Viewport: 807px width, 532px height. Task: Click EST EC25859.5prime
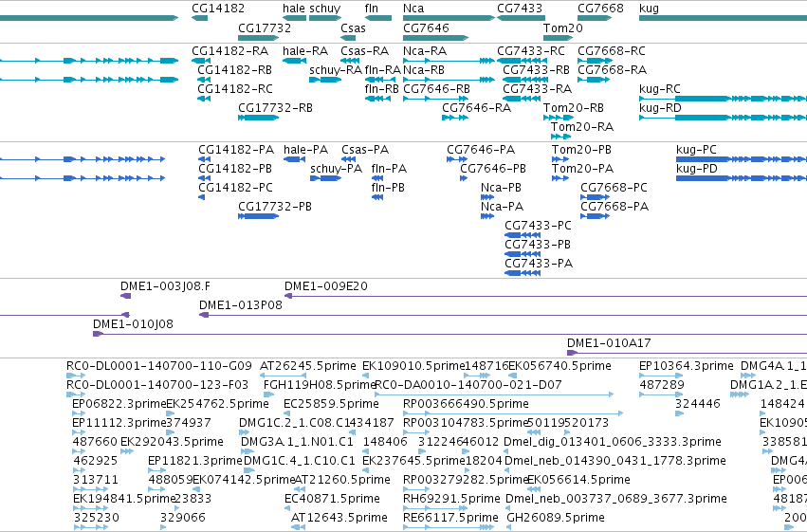[331, 404]
